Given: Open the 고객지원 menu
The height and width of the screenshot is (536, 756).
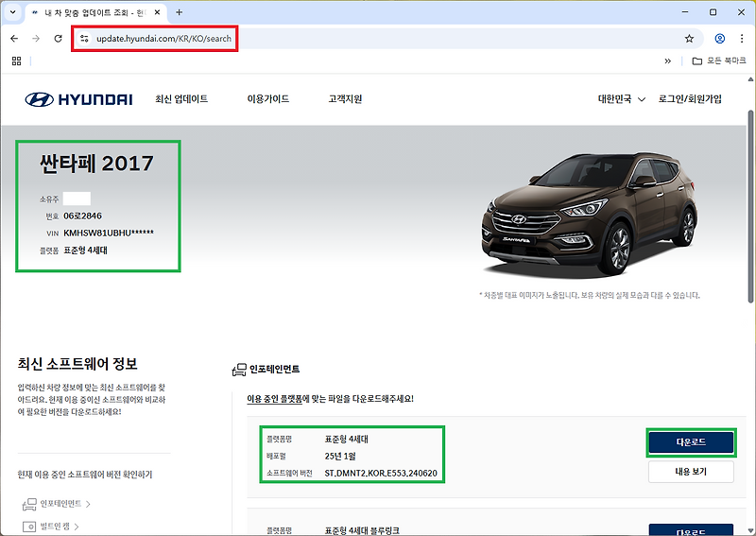Looking at the screenshot, I should tap(345, 99).
